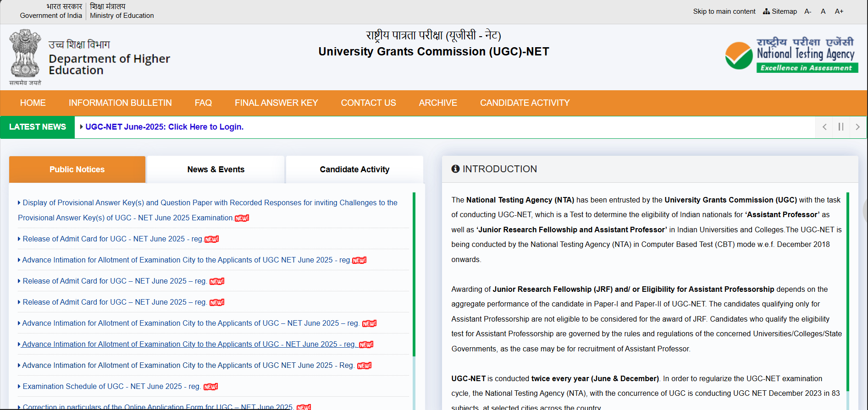This screenshot has height=410, width=868.
Task: Open Correction in particulars of Online Application Form notice
Action: click(157, 407)
